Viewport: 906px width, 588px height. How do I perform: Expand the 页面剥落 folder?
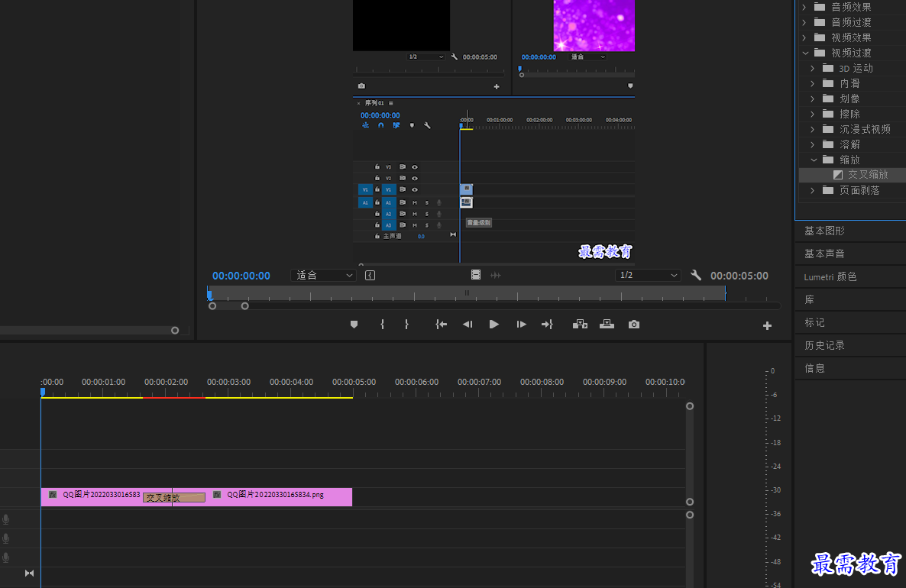[x=813, y=190]
